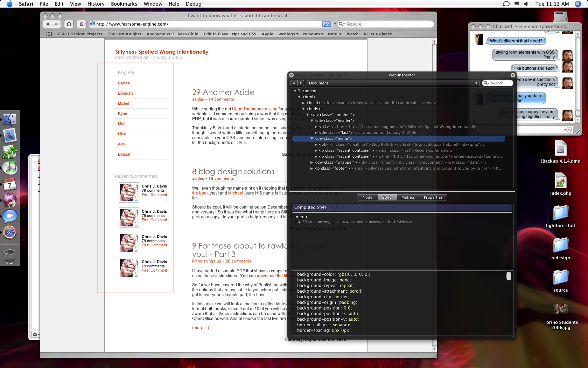The image size is (588, 368).
Task: Open the Debug menu
Action: coord(194,4)
